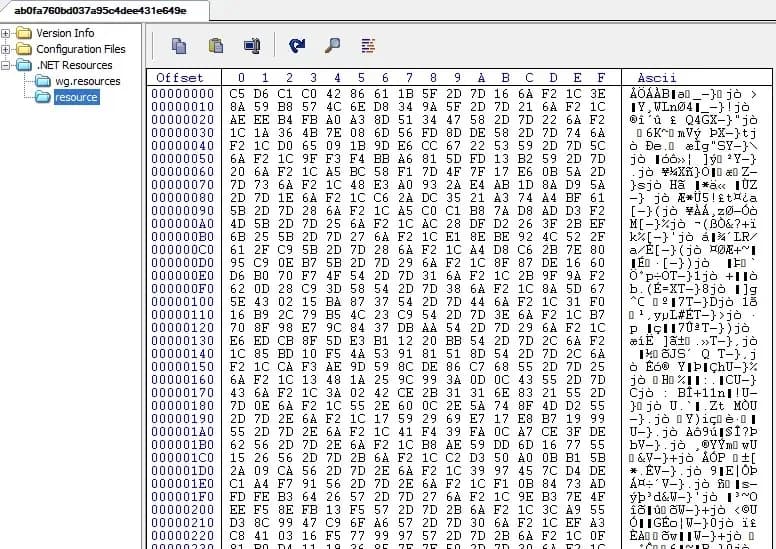Click the Paste clipboard icon
Viewport: 776px width, 549px height.
[216, 46]
